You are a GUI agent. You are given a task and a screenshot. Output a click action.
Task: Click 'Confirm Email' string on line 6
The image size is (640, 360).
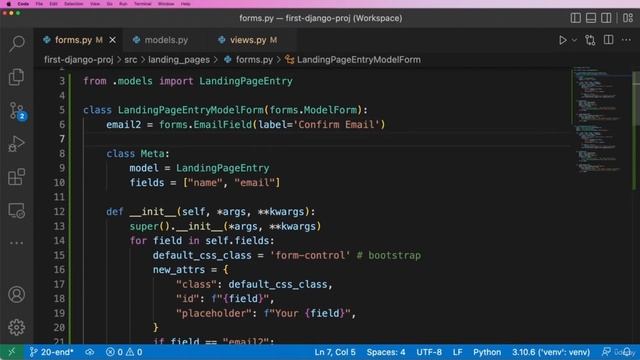tap(338, 124)
